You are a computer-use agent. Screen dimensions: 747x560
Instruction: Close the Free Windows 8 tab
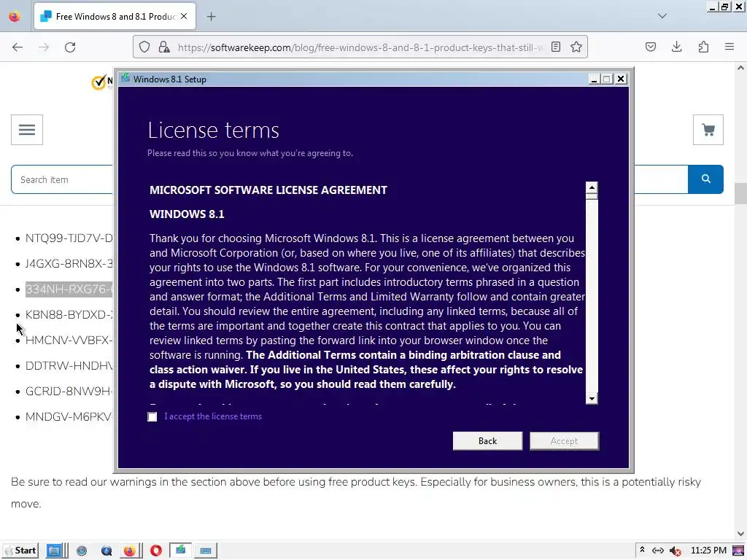coord(184,16)
